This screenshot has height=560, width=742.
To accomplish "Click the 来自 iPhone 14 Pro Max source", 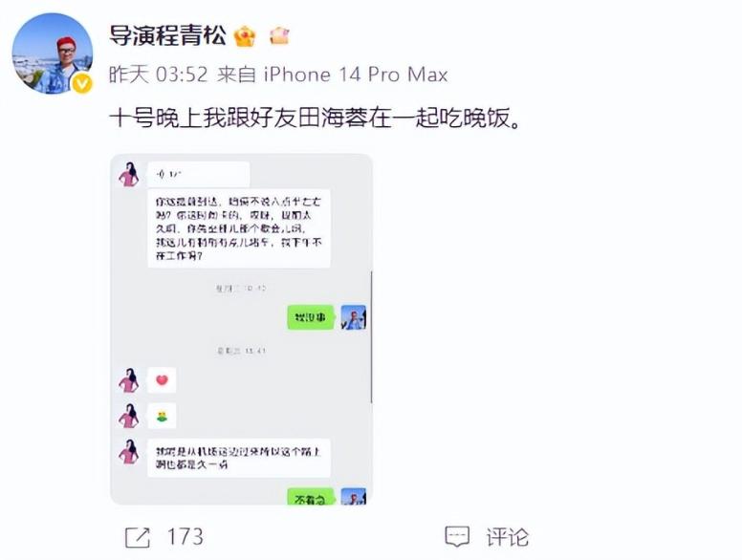I will (332, 75).
